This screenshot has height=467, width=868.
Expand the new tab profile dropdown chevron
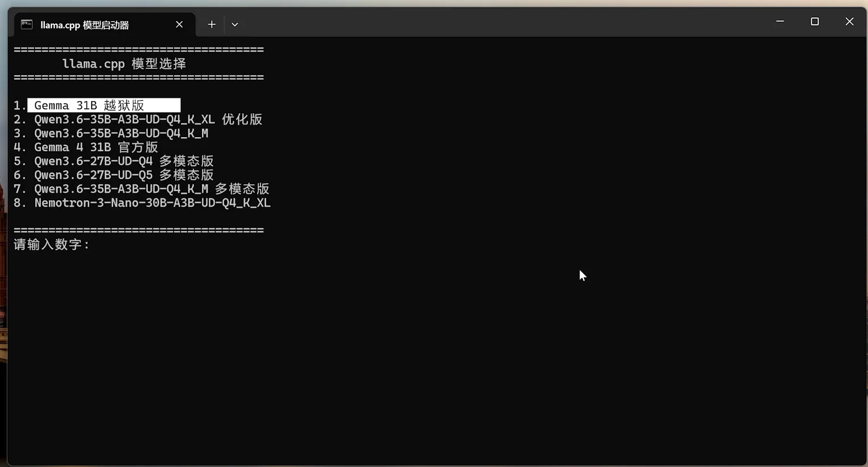click(235, 24)
